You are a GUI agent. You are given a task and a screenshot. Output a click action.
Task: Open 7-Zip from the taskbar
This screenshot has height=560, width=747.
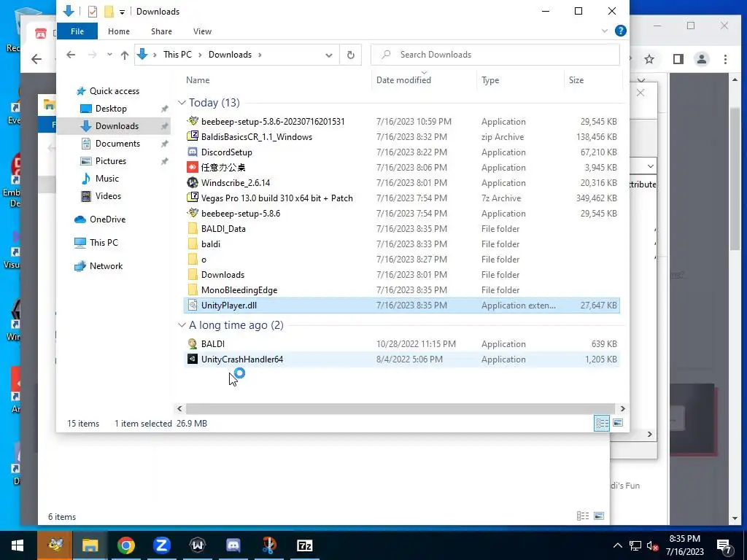[x=304, y=545]
